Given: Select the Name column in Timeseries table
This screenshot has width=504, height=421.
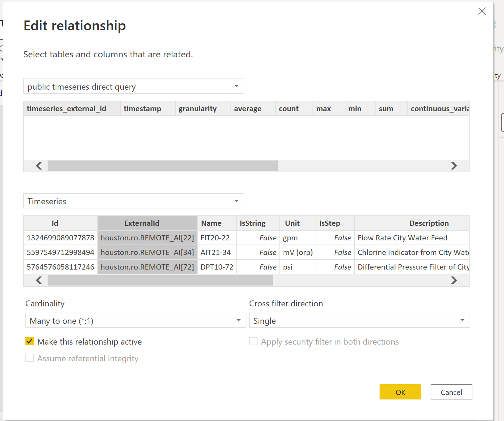Looking at the screenshot, I should tap(211, 223).
